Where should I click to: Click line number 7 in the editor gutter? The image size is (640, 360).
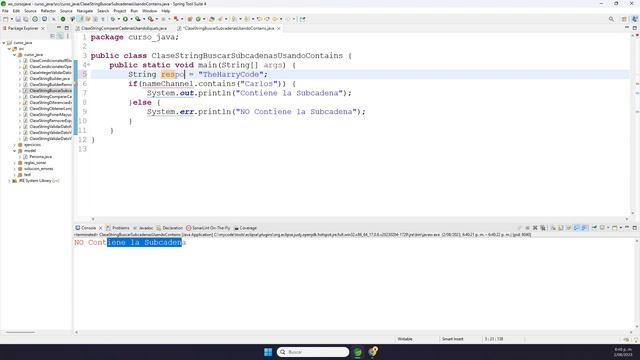(x=84, y=93)
